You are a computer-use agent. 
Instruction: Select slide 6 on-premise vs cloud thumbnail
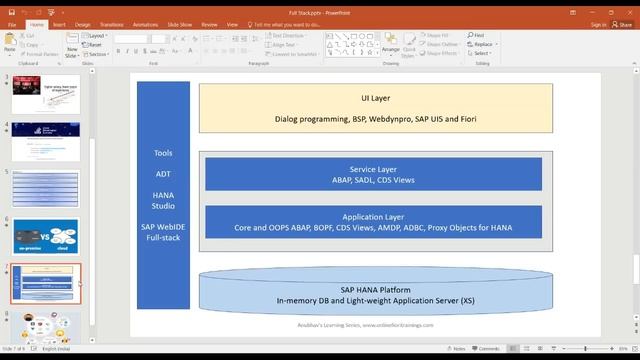pyautogui.click(x=46, y=236)
